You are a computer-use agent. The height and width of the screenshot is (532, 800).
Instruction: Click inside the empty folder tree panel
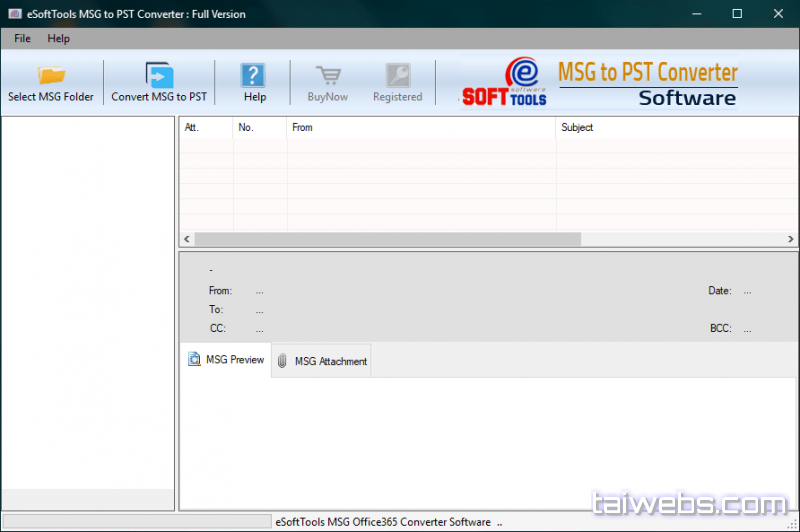88,300
